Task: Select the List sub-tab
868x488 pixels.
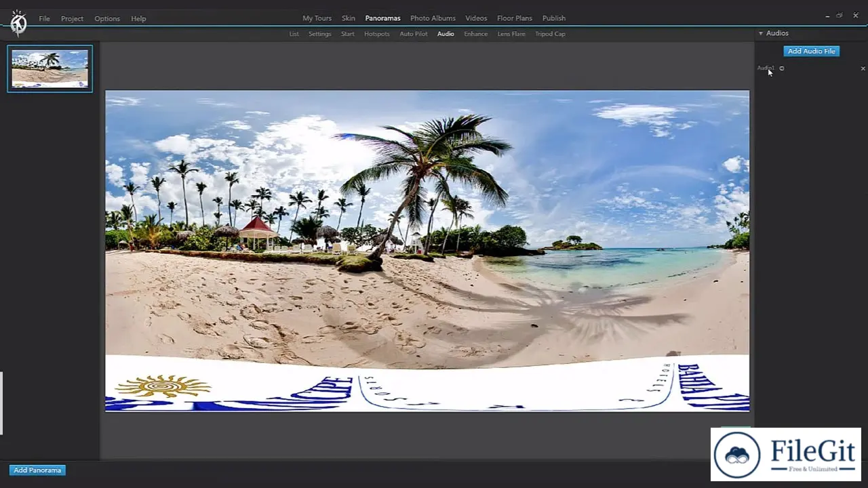Action: pyautogui.click(x=294, y=34)
